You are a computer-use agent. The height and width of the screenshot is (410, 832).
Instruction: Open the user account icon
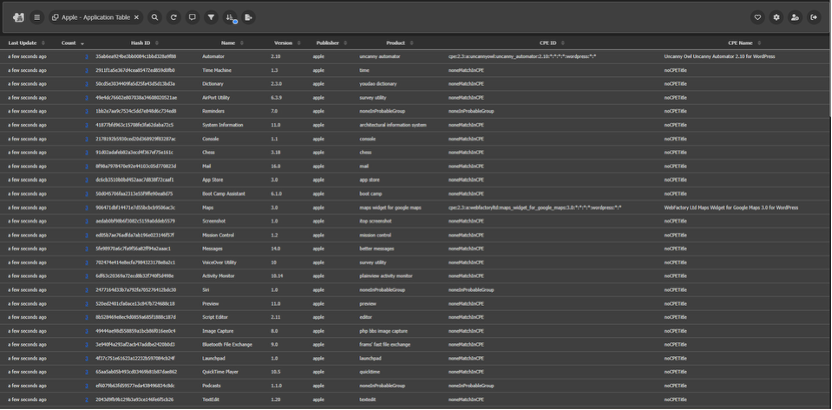[x=795, y=17]
